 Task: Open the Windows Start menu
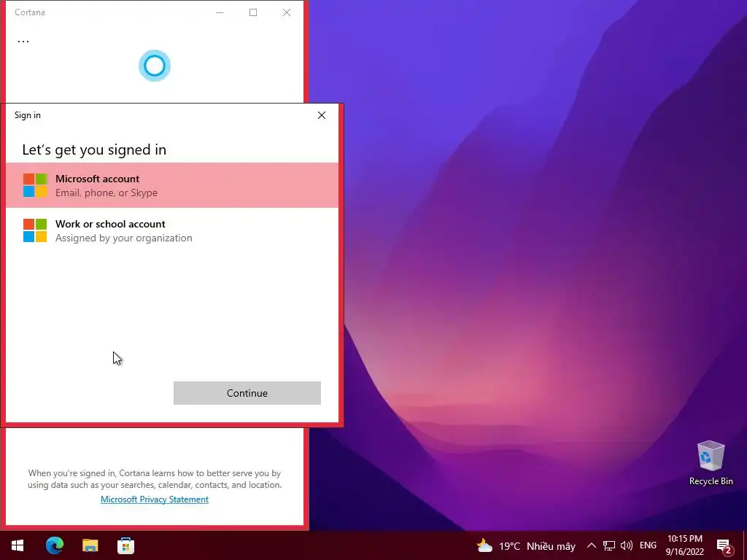click(18, 545)
